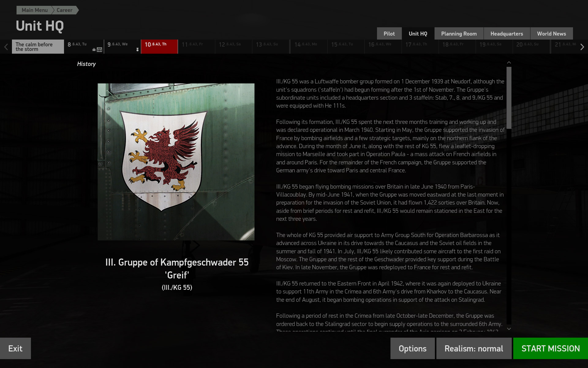The image size is (588, 368).
Task: Open the Headquarters tab
Action: click(x=507, y=34)
